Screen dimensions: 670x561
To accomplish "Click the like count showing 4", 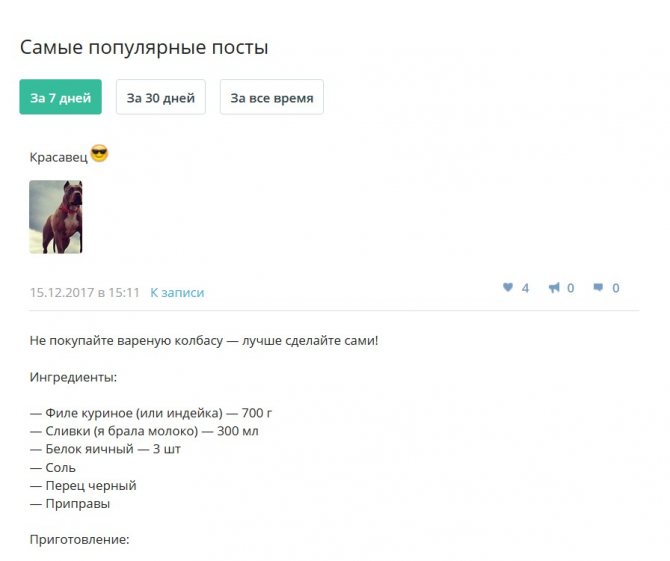I will coord(525,288).
